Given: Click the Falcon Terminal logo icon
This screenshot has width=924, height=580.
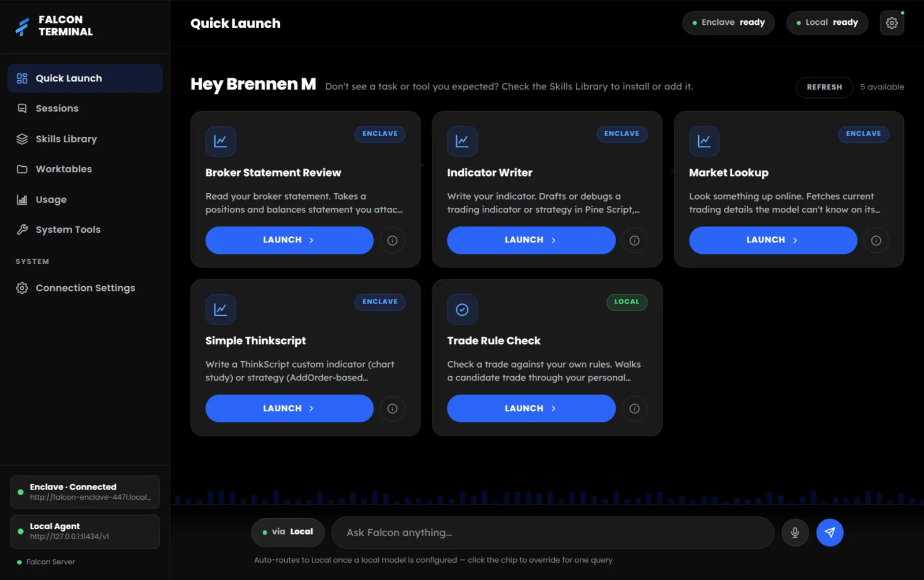Looking at the screenshot, I should point(23,26).
